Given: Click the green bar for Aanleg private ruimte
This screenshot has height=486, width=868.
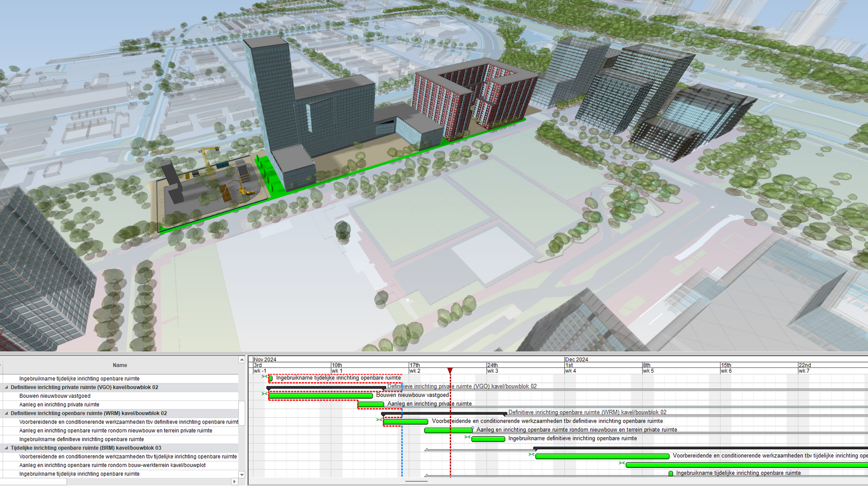Looking at the screenshot, I should pyautogui.click(x=371, y=404).
